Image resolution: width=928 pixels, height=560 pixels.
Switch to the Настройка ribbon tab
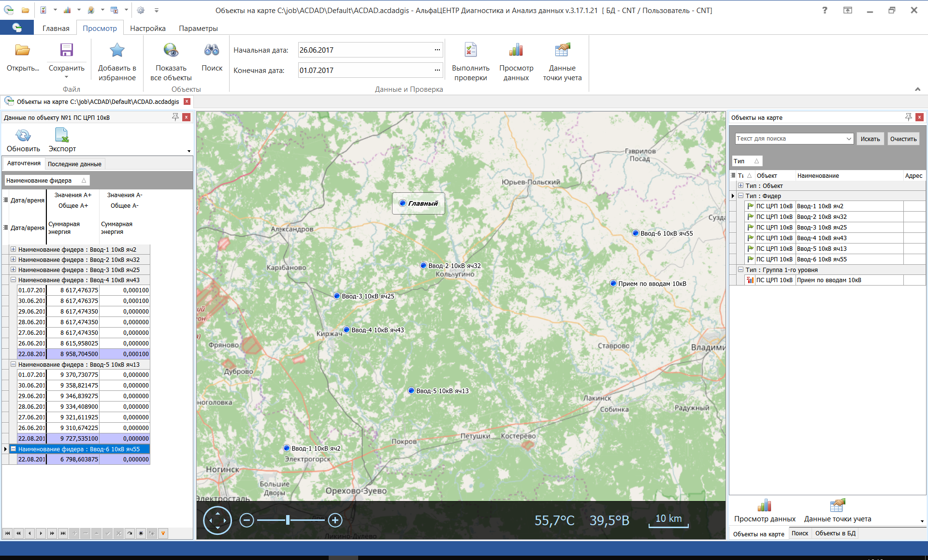pyautogui.click(x=147, y=28)
